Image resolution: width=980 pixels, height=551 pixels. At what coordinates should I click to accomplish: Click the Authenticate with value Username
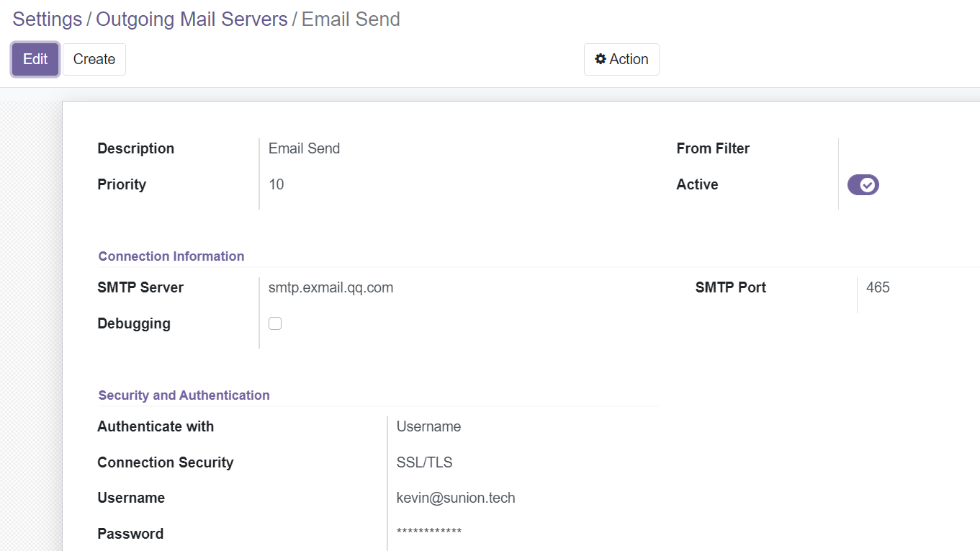428,426
